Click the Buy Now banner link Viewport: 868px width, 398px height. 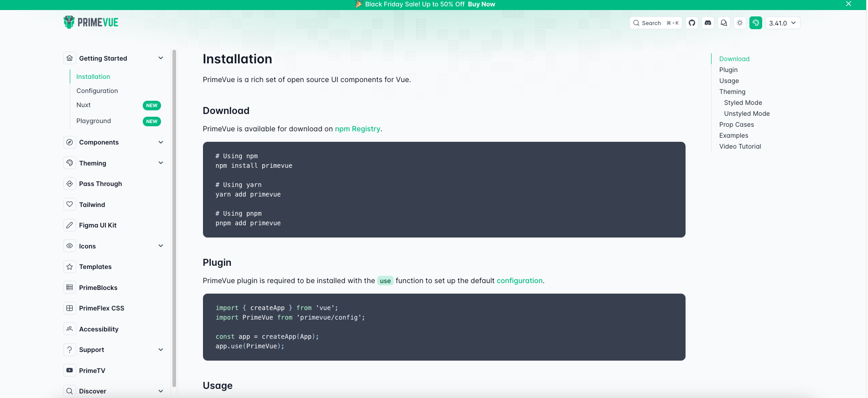coord(481,4)
